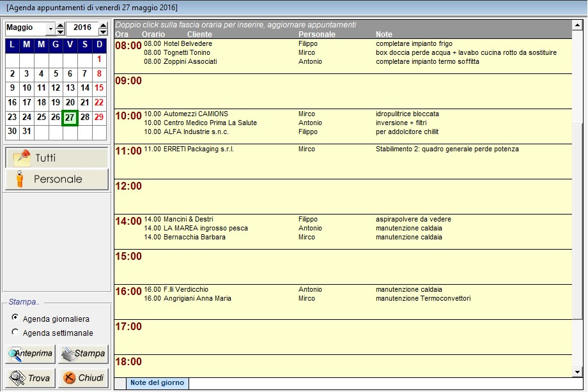This screenshot has width=588, height=392.
Task: Click the Personale column header
Action: tap(317, 34)
